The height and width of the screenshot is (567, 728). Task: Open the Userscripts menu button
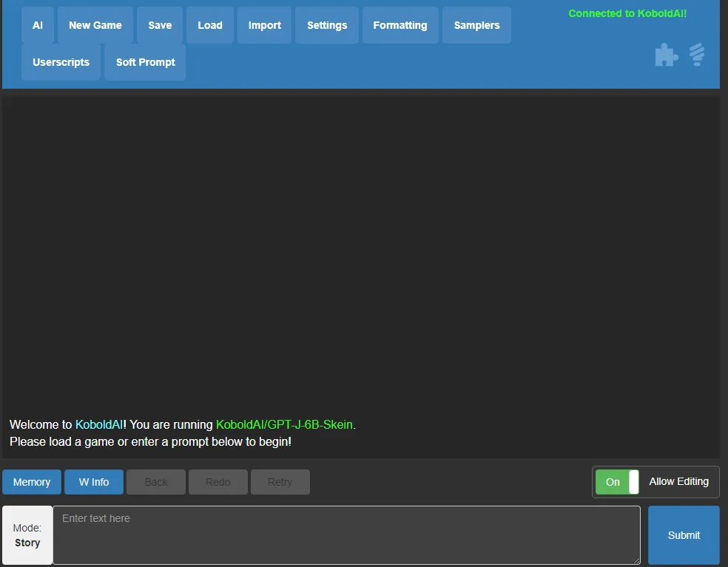pyautogui.click(x=61, y=62)
